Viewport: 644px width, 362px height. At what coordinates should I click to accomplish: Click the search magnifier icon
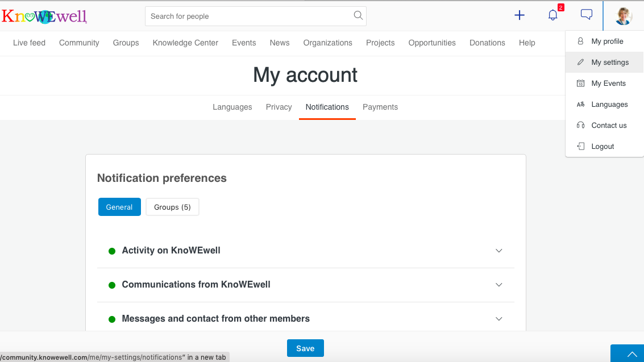pyautogui.click(x=358, y=16)
